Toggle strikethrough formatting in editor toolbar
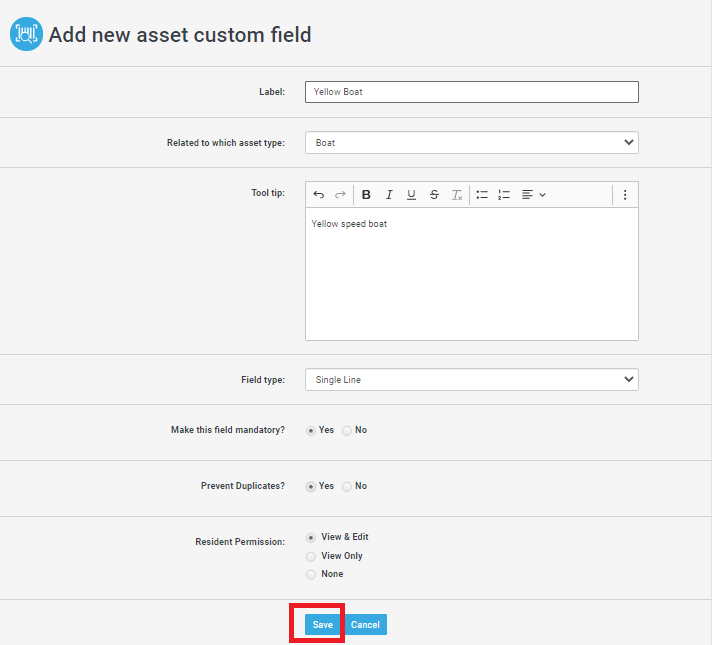This screenshot has height=645, width=714. coord(434,195)
